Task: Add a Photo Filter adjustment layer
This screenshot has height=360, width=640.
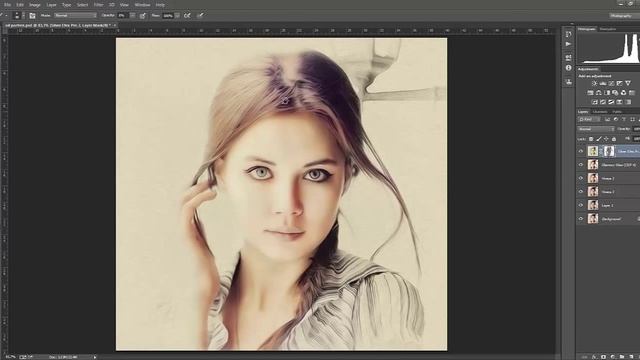Action: coord(615,93)
